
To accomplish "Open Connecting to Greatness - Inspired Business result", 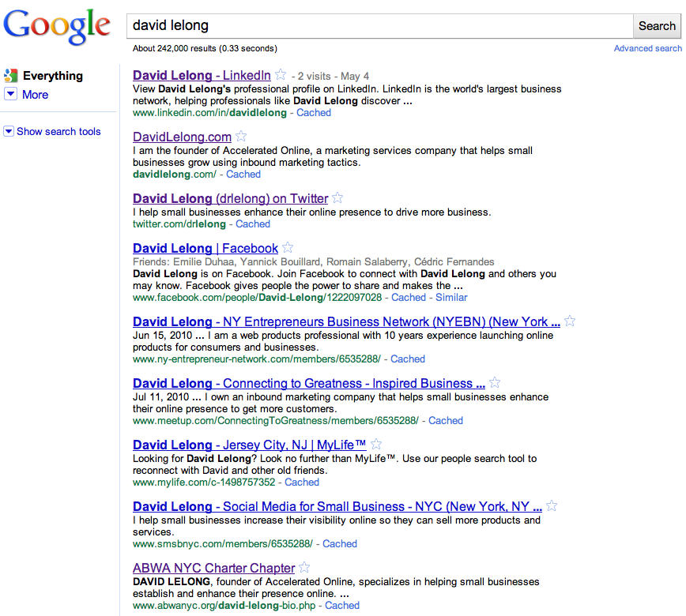I will tap(309, 383).
